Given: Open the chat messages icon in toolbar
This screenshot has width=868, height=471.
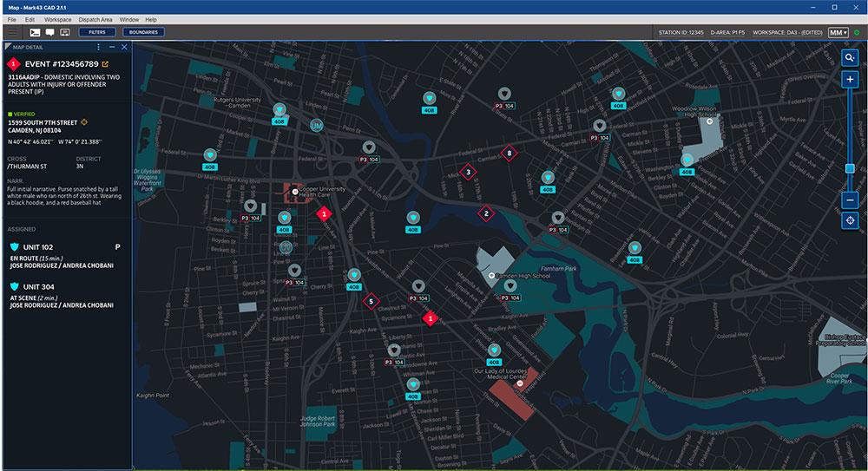Looking at the screenshot, I should point(49,32).
